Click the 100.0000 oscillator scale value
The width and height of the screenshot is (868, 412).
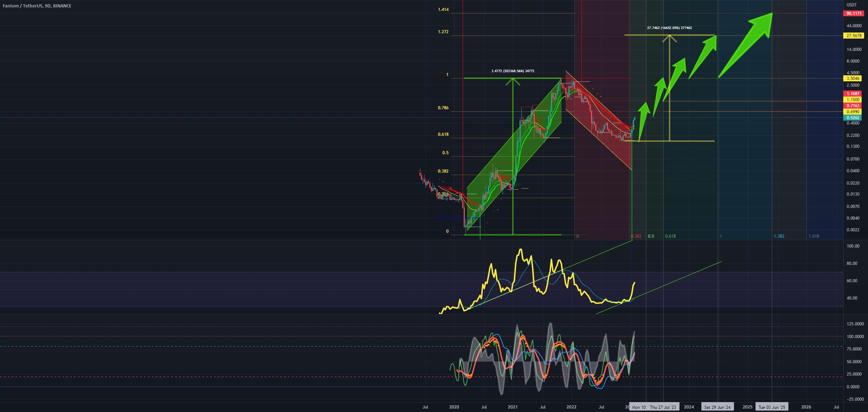click(856, 337)
